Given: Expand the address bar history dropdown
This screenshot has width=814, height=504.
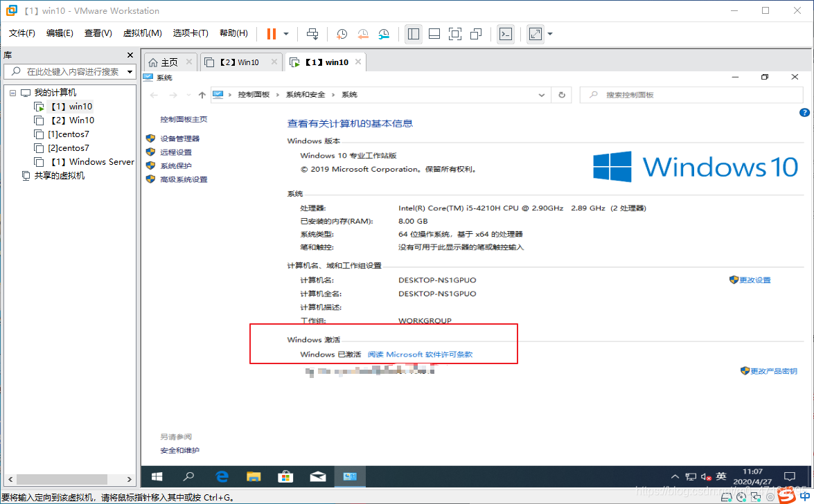Looking at the screenshot, I should click(x=542, y=95).
